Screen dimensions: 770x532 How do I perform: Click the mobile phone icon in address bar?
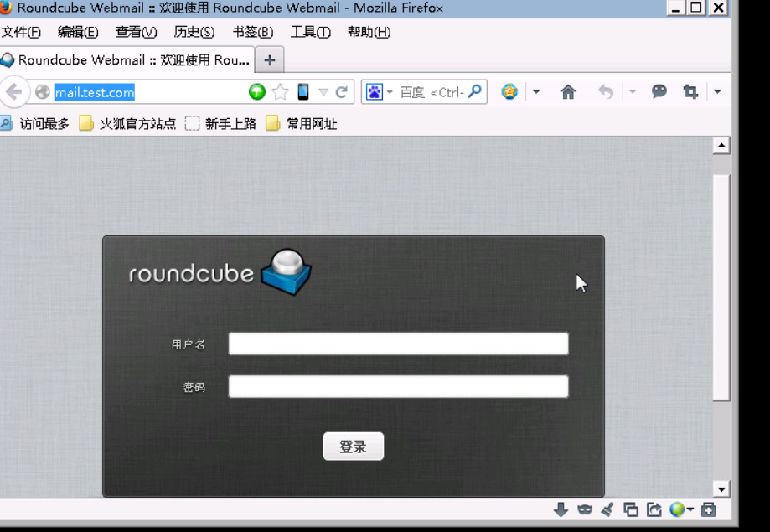(x=303, y=92)
